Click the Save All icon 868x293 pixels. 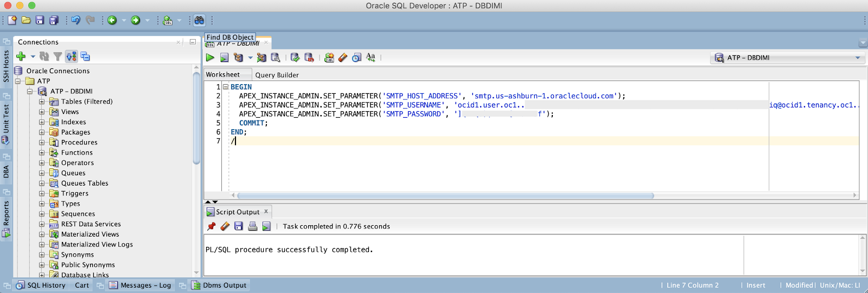tap(54, 20)
